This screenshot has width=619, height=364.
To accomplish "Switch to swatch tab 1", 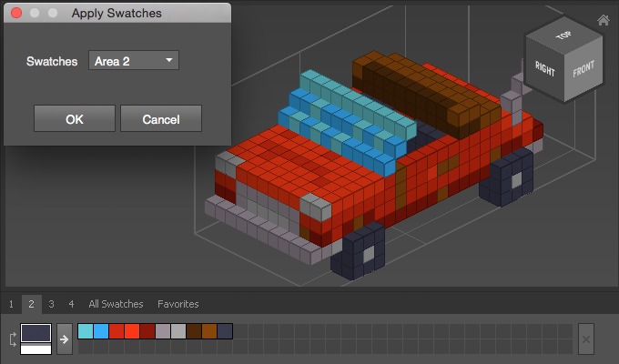I will click(x=11, y=304).
